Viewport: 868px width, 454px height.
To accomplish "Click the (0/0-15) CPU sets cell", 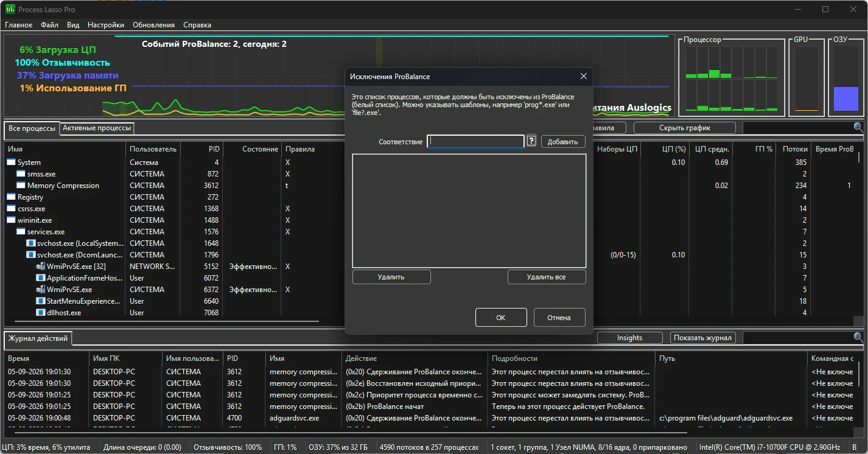I will pyautogui.click(x=623, y=255).
